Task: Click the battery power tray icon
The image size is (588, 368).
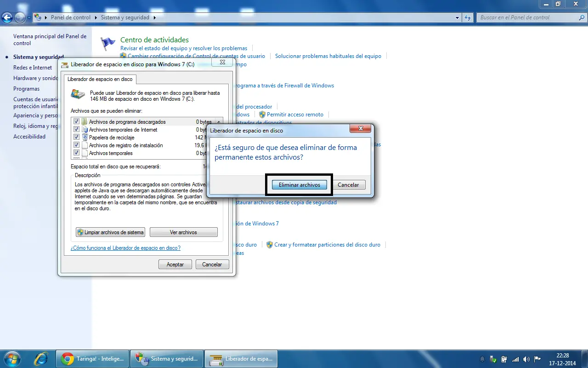Action: (504, 359)
